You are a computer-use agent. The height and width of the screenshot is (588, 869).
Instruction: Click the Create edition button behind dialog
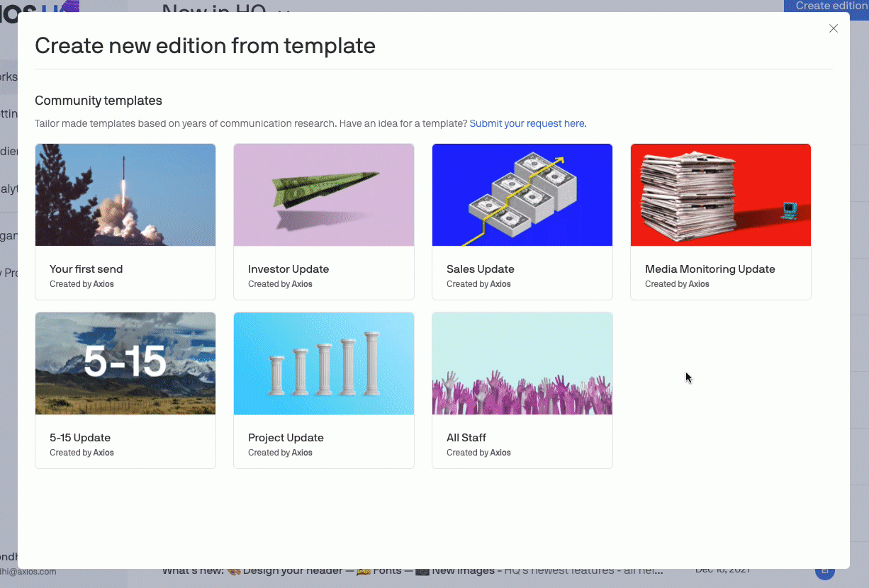click(826, 6)
